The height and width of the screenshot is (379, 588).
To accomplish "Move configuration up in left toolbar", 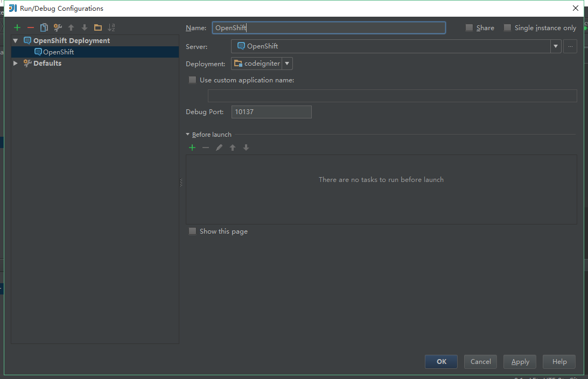I will coord(71,27).
